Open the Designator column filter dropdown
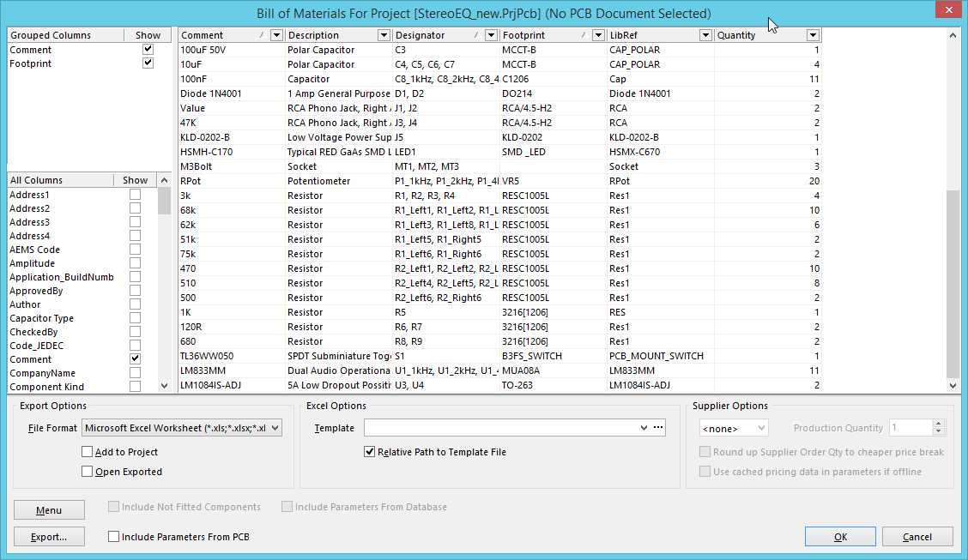The height and width of the screenshot is (560, 968). click(491, 35)
